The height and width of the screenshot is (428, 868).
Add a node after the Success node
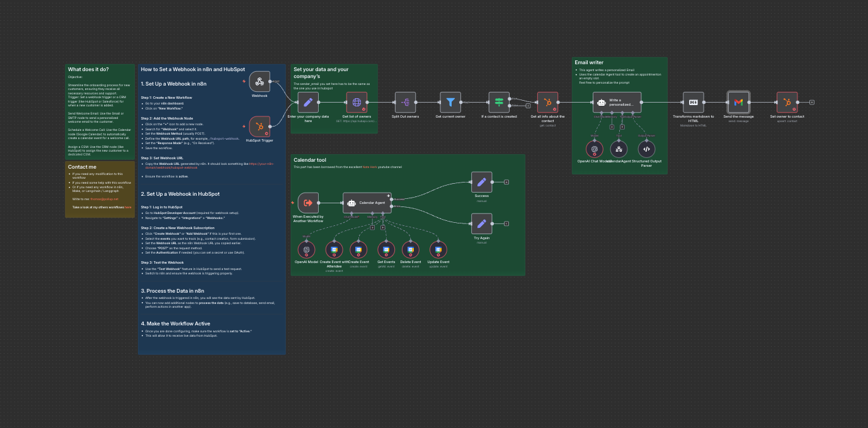(x=506, y=182)
